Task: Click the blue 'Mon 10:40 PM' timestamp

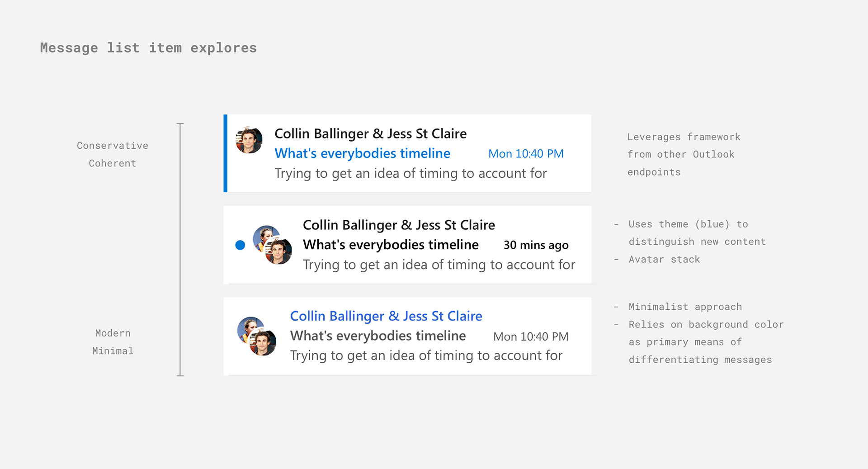Action: [x=526, y=154]
